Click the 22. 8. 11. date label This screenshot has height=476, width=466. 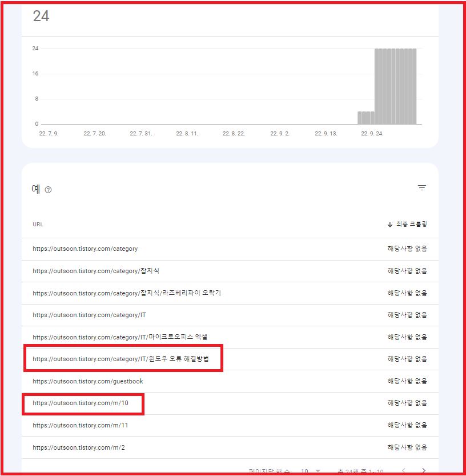tap(187, 134)
